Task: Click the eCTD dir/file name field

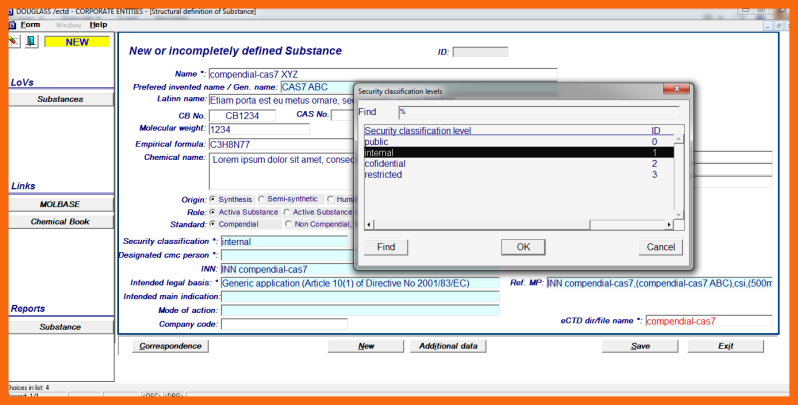Action: (x=709, y=321)
